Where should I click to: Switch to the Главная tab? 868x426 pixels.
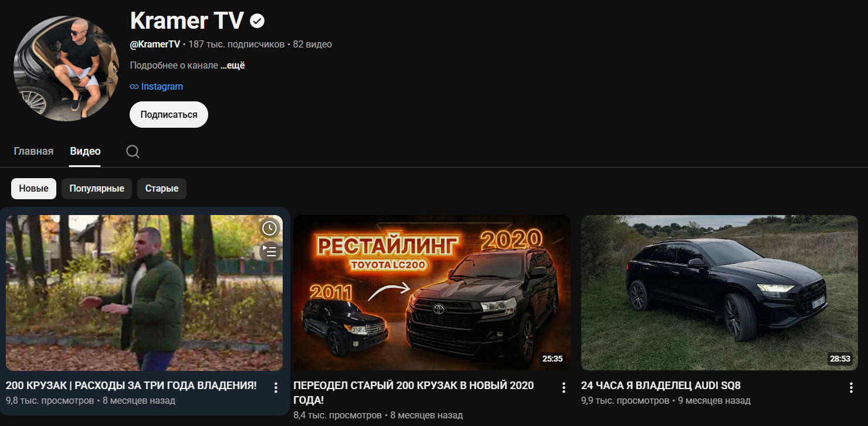click(33, 151)
